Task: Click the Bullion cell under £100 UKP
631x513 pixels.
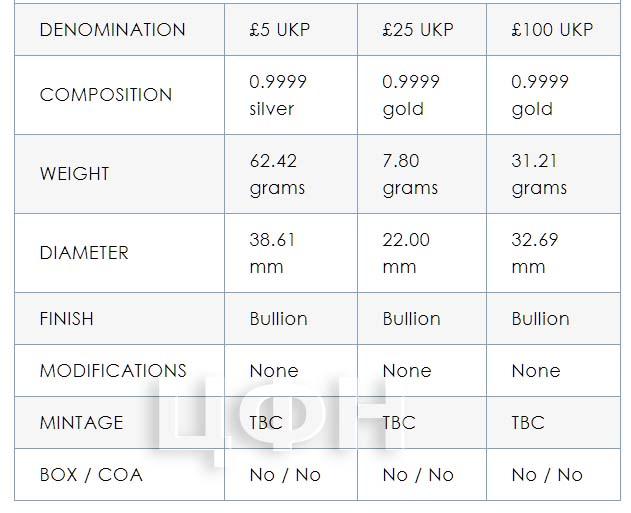Action: coord(553,319)
